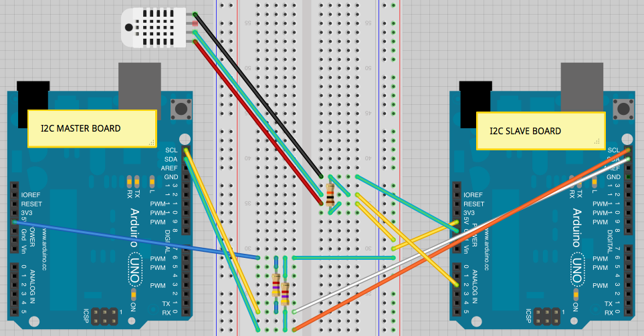Screen dimensions: 644x336
Task: Click the slave note resize handle
Action: click(597, 142)
